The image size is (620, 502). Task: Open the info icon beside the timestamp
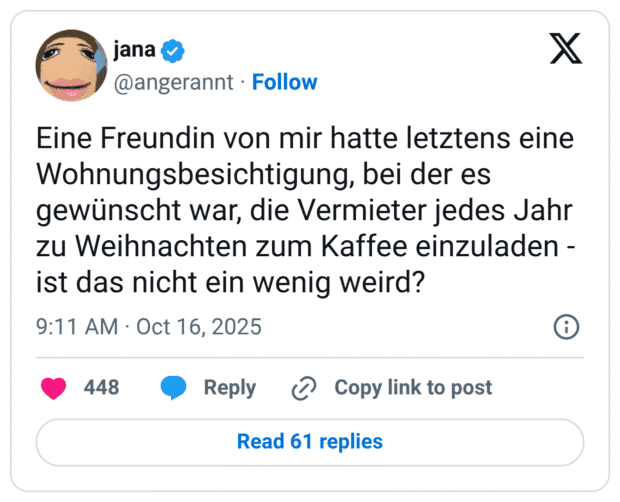click(566, 327)
